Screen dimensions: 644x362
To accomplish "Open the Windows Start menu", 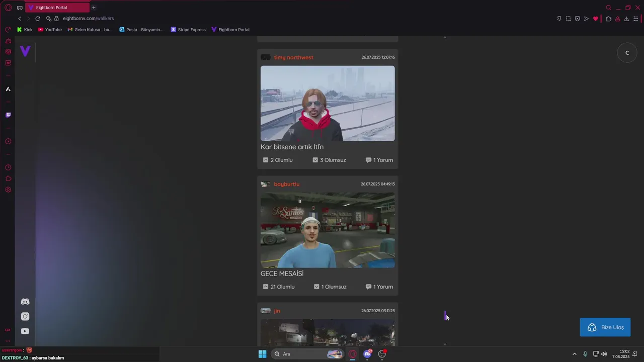I will point(262,354).
